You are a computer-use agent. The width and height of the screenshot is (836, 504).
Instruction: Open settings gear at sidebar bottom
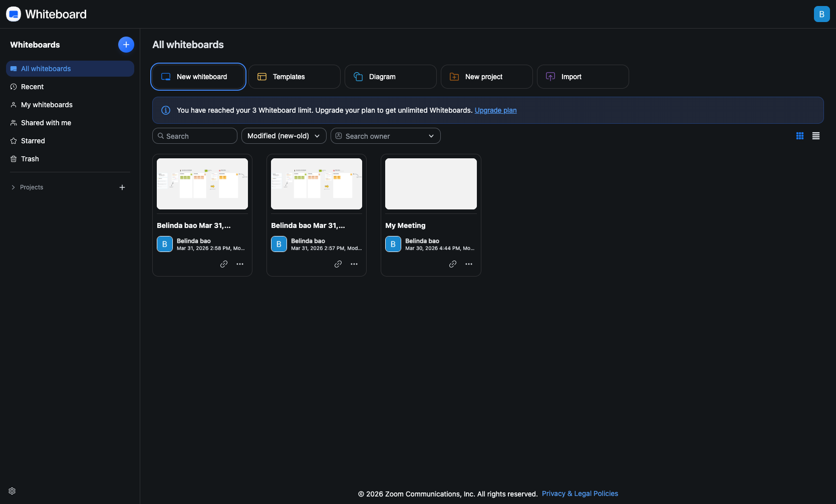(12, 491)
